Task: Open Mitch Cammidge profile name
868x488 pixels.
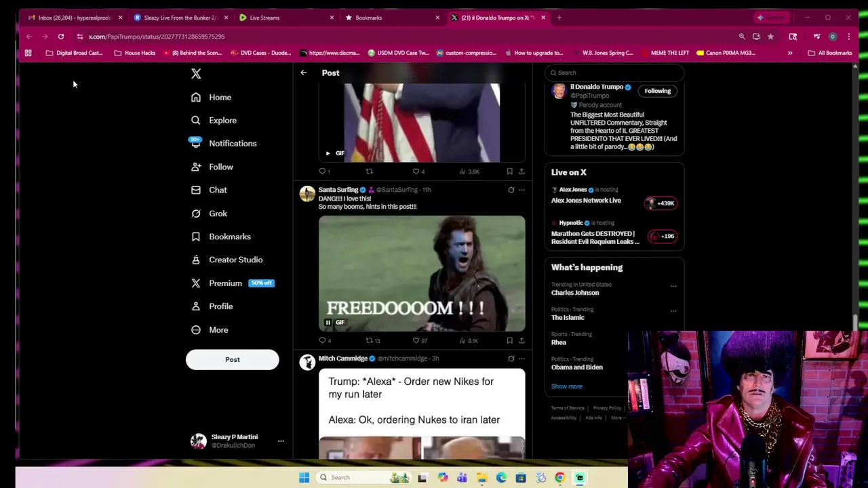Action: tap(342, 359)
